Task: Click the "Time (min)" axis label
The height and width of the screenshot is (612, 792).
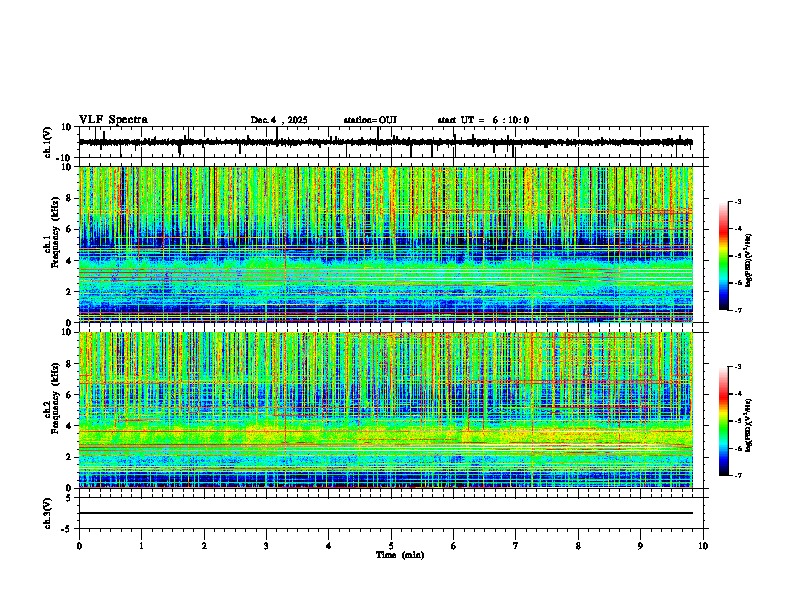Action: (400, 555)
